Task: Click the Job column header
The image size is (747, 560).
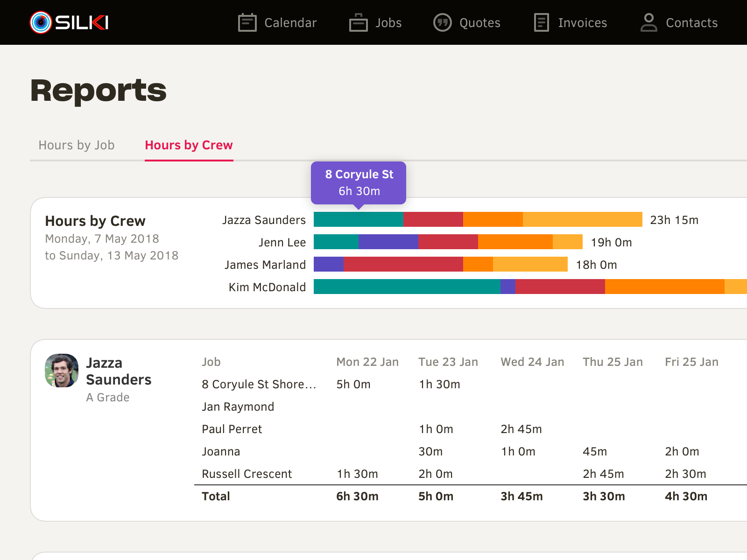Action: 211,362
